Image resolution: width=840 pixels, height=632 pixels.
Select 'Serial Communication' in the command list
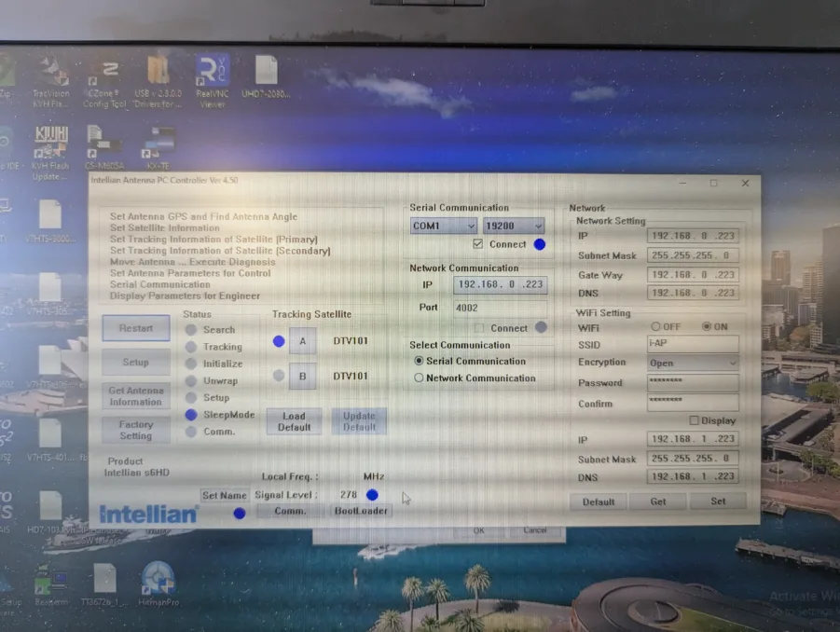pyautogui.click(x=159, y=285)
